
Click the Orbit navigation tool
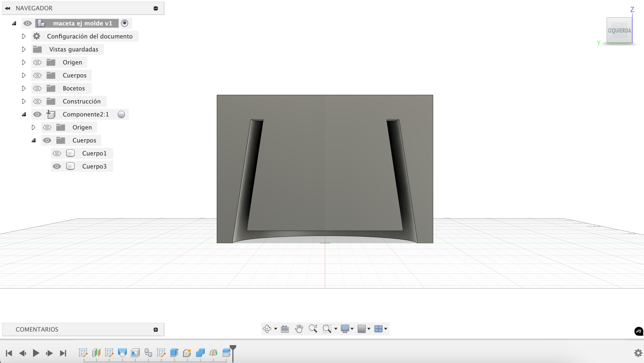coord(267,329)
